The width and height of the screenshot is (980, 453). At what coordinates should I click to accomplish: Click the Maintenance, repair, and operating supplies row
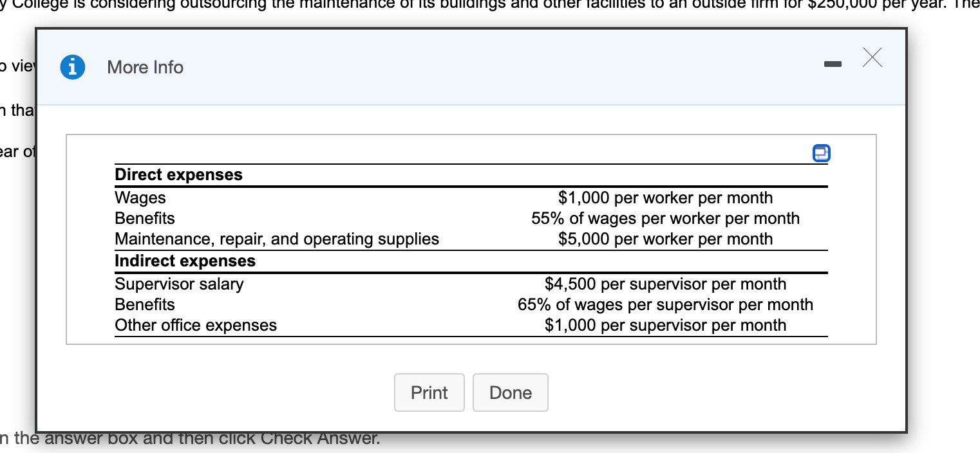[x=277, y=239]
